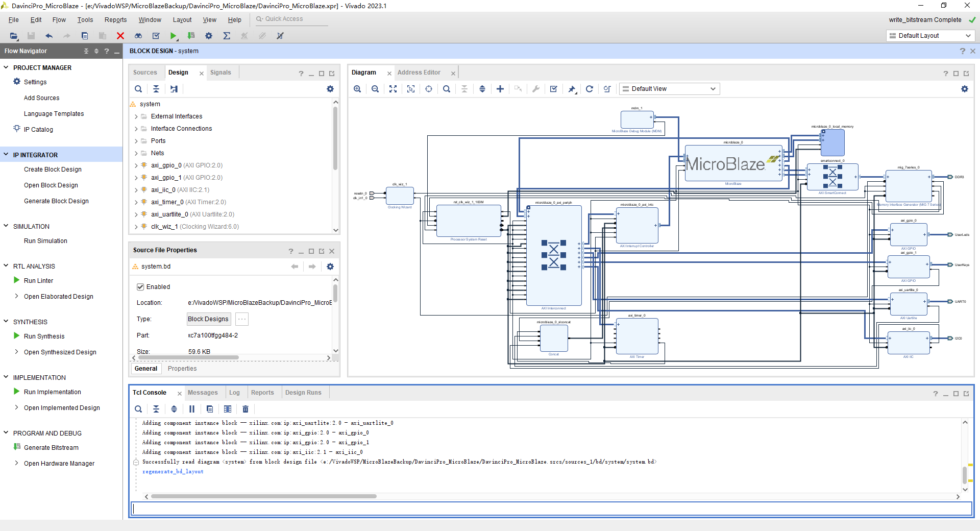Click the Generate Bitstream toolbar icon
Viewport: 980px width, 531px height.
click(x=191, y=36)
